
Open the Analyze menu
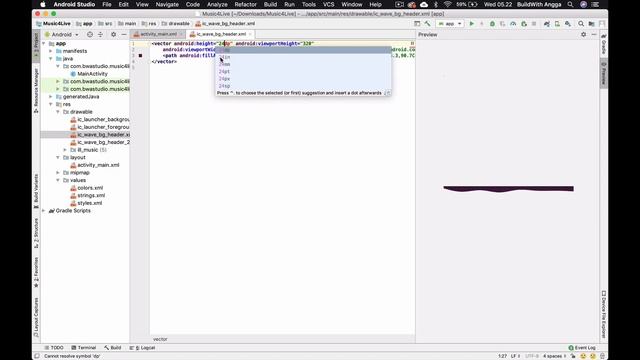(x=217, y=4)
